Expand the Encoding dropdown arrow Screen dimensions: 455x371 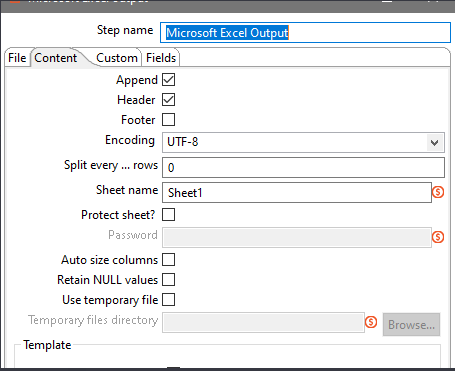pos(434,143)
